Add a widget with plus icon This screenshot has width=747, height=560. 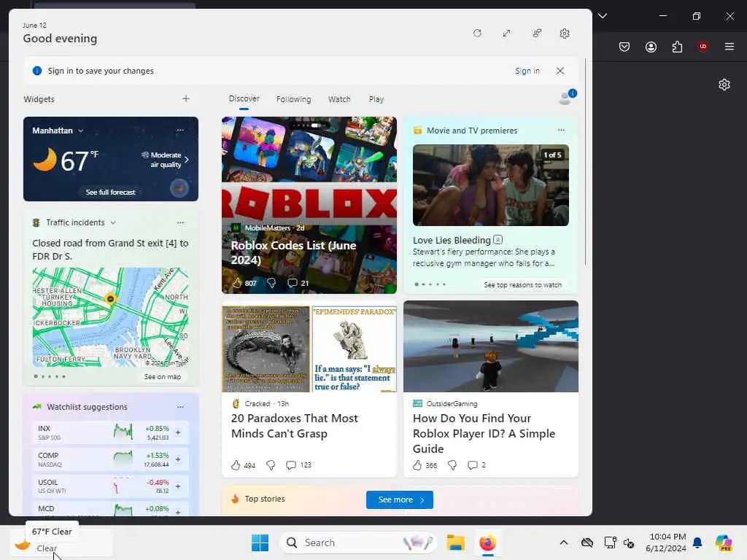pos(186,98)
